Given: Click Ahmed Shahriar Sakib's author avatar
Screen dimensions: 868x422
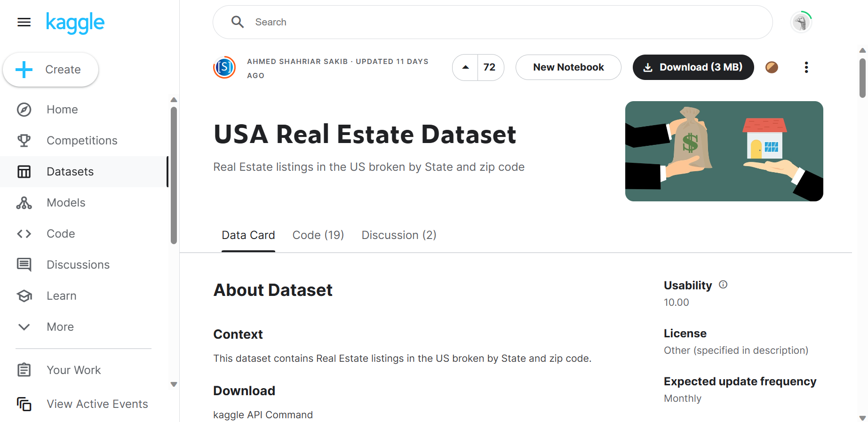Looking at the screenshot, I should point(224,67).
